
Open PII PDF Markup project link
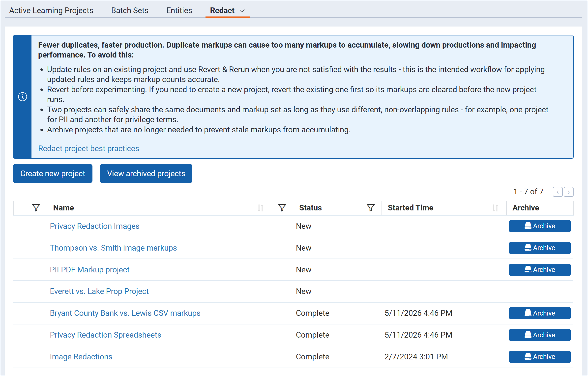90,270
